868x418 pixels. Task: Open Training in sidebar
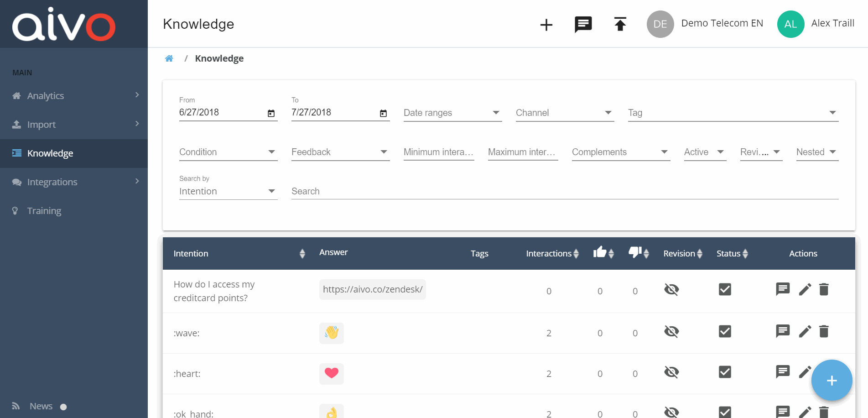click(x=74, y=211)
